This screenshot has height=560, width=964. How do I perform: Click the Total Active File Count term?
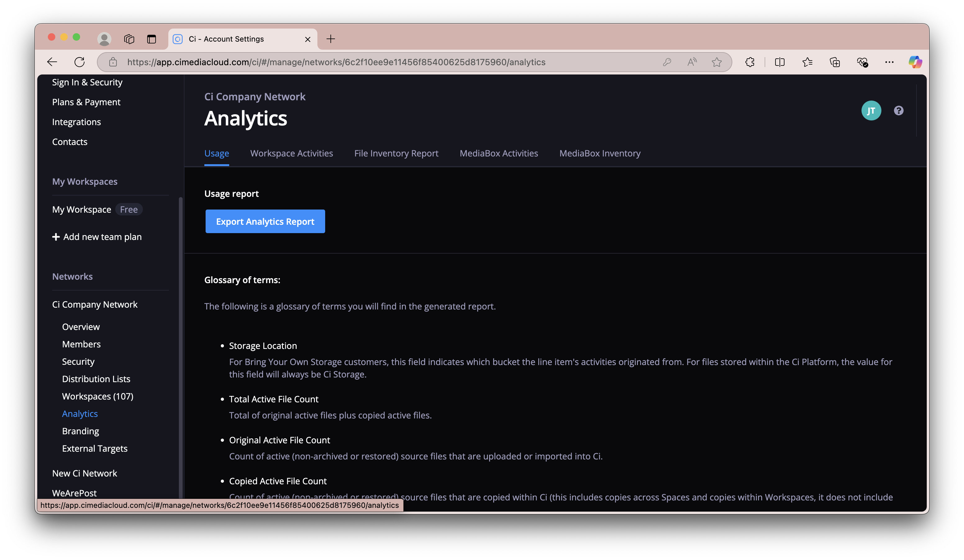[274, 399]
